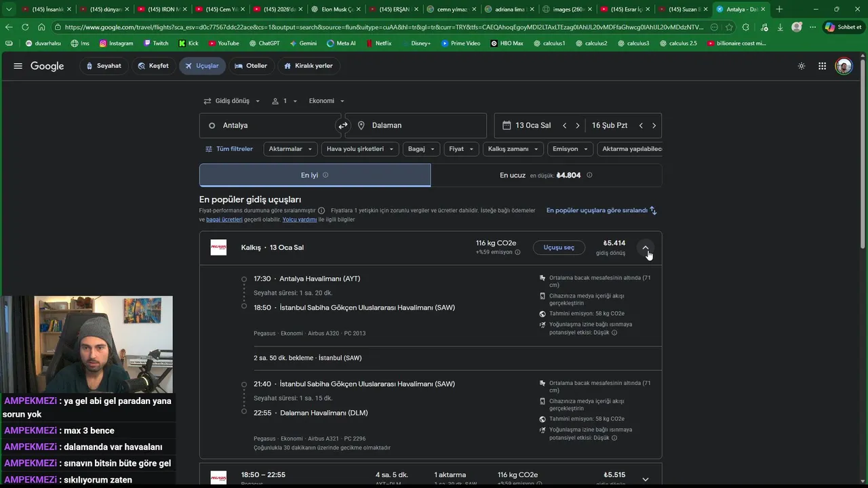Select the next return date arrow
The width and height of the screenshot is (868, 488).
654,125
